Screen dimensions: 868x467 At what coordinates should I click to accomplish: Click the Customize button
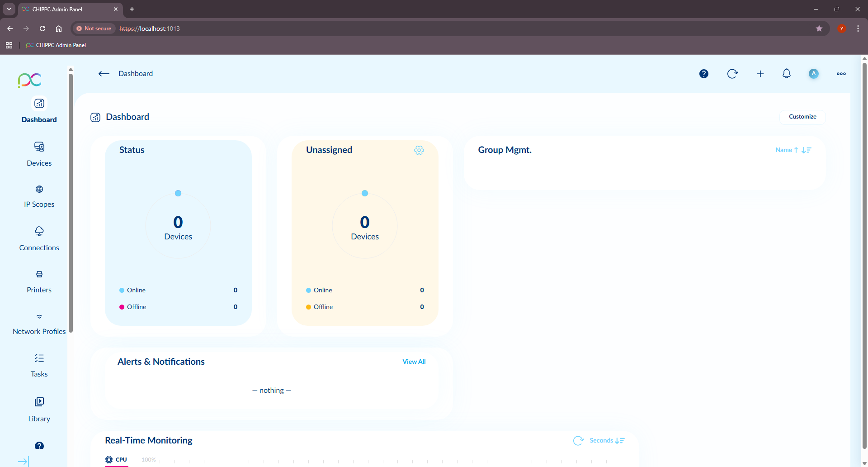click(802, 117)
